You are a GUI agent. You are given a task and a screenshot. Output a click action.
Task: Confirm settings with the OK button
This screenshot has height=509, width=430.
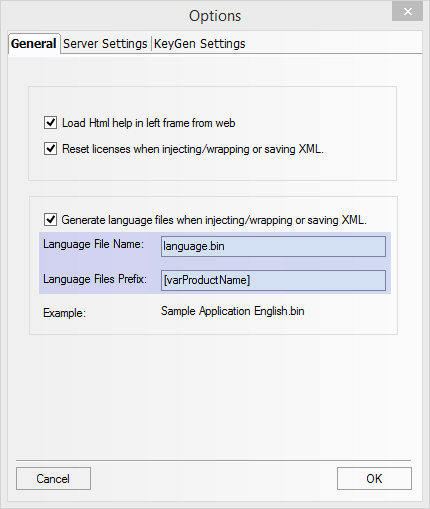pos(374,479)
